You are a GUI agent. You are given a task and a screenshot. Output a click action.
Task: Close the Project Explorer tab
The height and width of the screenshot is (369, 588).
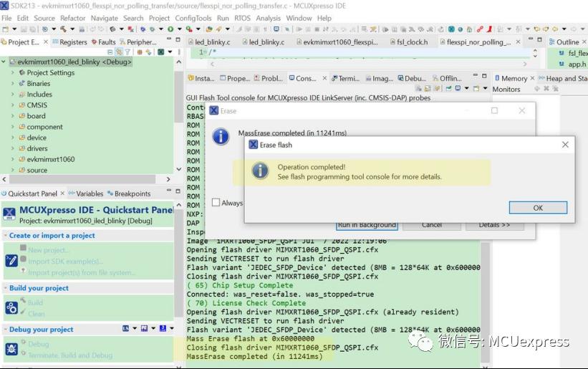point(46,42)
